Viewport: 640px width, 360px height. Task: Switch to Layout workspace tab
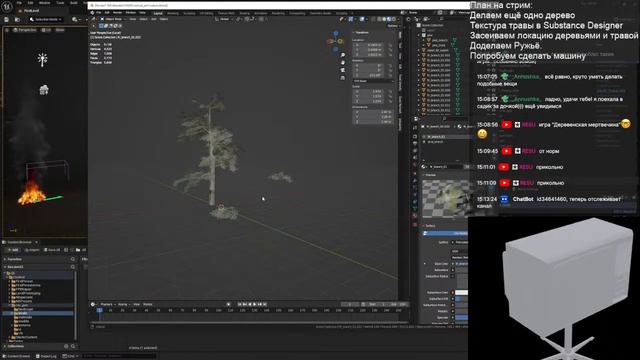(x=158, y=13)
